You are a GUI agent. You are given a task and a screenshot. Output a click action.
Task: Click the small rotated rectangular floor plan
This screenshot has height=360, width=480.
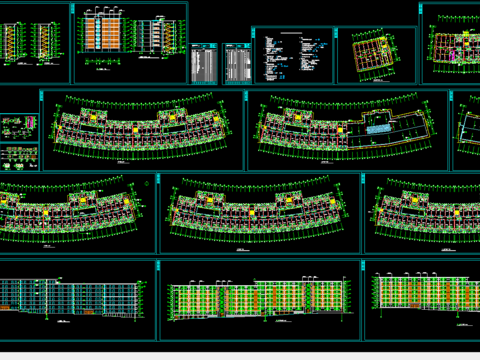[376, 55]
